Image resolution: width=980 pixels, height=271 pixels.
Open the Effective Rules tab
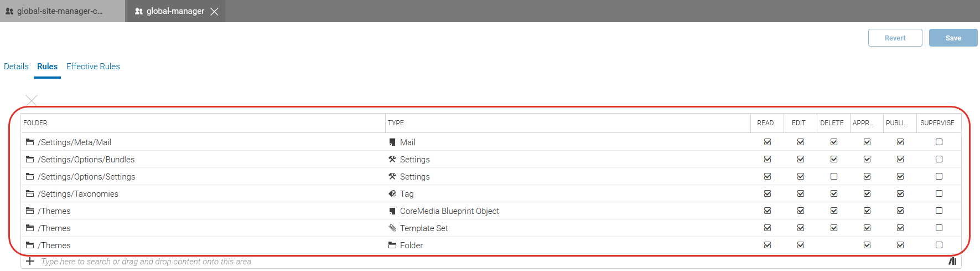[93, 67]
